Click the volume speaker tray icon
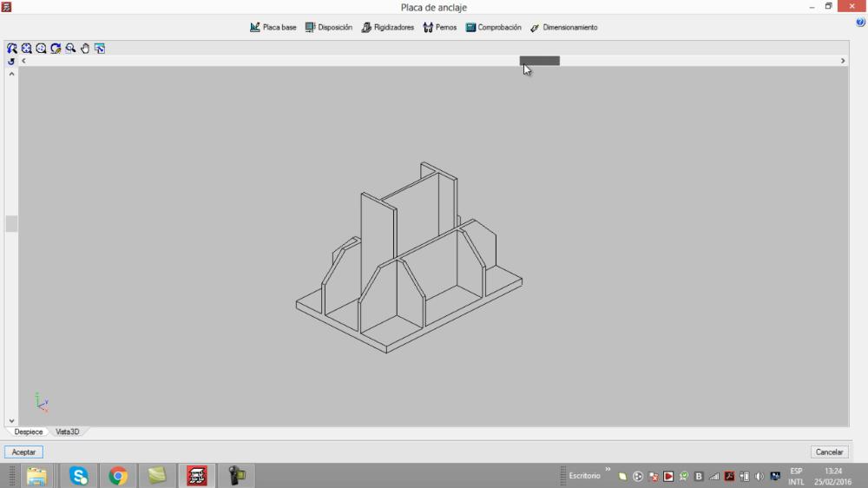Image resolution: width=868 pixels, height=488 pixels. (x=759, y=477)
